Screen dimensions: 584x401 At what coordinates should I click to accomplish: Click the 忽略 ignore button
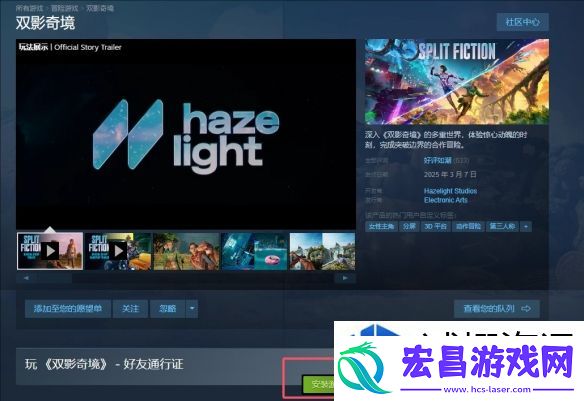pos(168,309)
